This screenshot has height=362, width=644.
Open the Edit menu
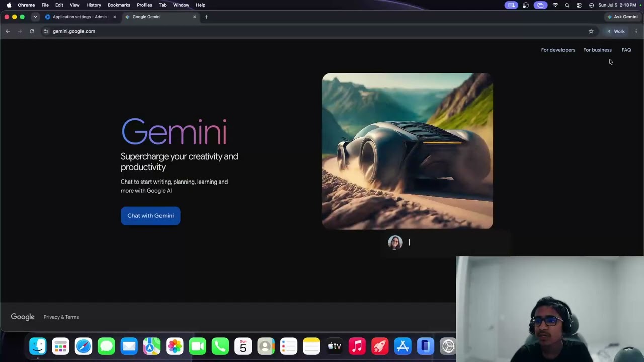tap(59, 5)
